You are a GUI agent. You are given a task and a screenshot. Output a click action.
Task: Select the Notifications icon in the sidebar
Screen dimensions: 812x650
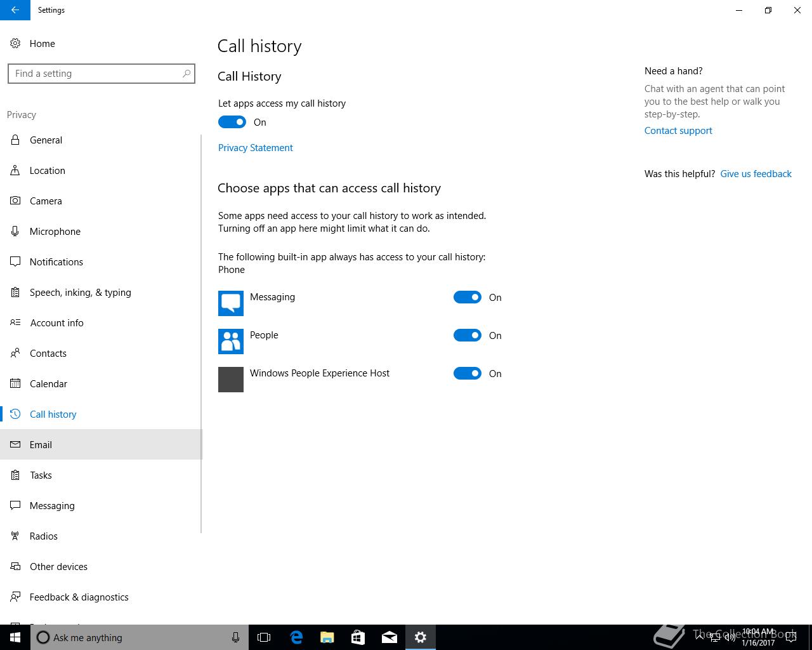15,262
